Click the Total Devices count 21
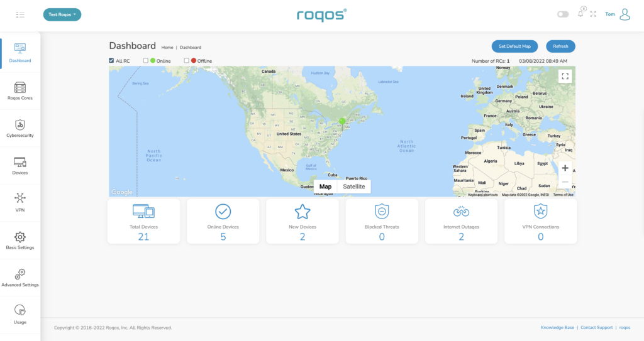The width and height of the screenshot is (644, 341). tap(144, 237)
